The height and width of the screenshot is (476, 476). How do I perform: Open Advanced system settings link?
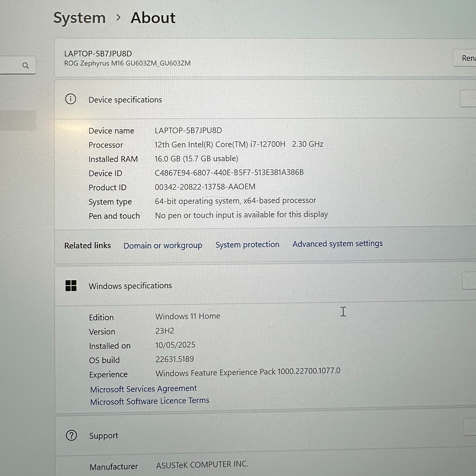coord(337,243)
